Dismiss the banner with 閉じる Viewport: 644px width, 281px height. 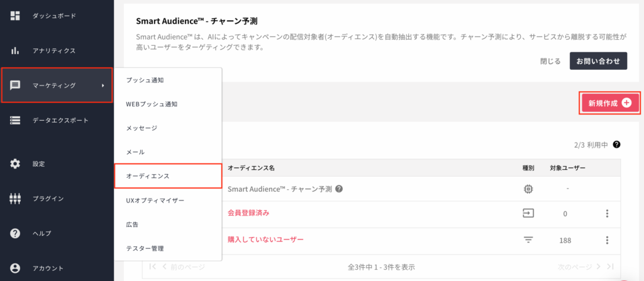pos(550,61)
